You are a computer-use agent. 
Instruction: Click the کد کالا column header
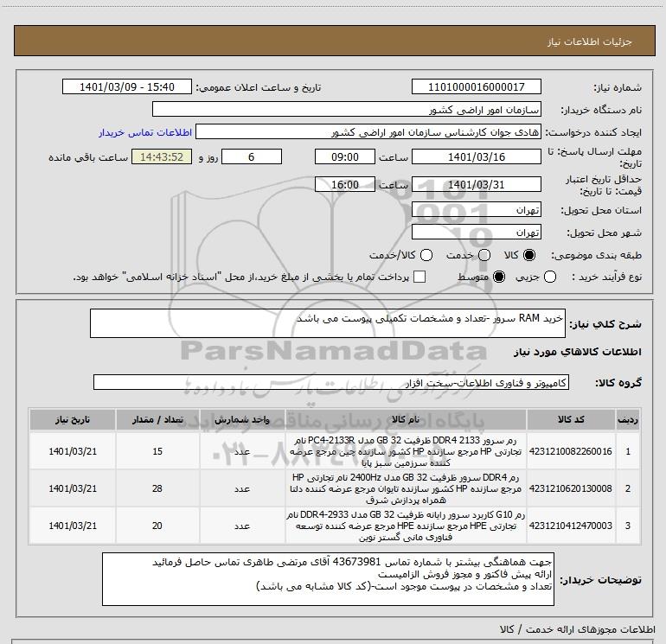571,419
